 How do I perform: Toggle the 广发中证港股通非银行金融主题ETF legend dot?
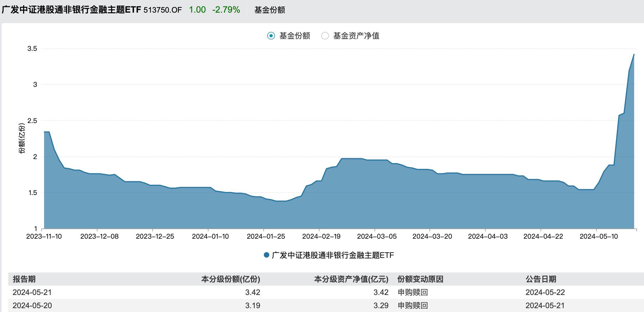click(266, 255)
